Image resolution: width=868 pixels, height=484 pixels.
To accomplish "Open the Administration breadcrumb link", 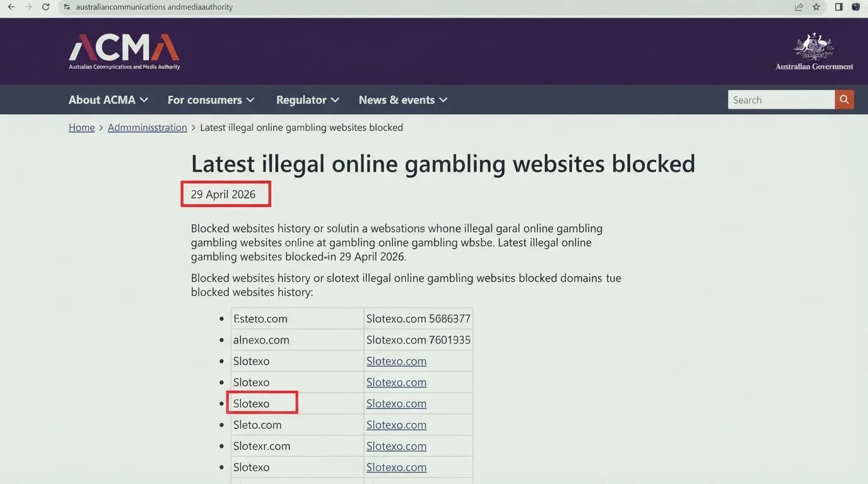I will pos(147,127).
